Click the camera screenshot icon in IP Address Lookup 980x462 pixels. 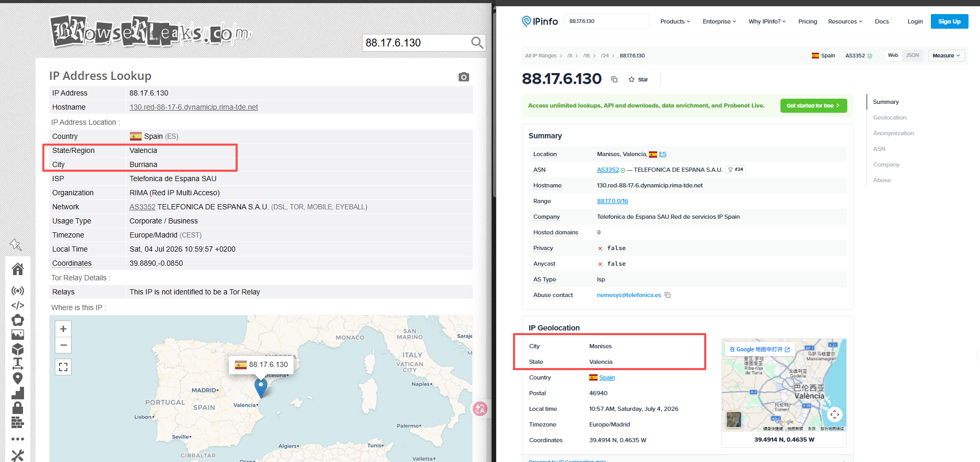click(x=463, y=77)
